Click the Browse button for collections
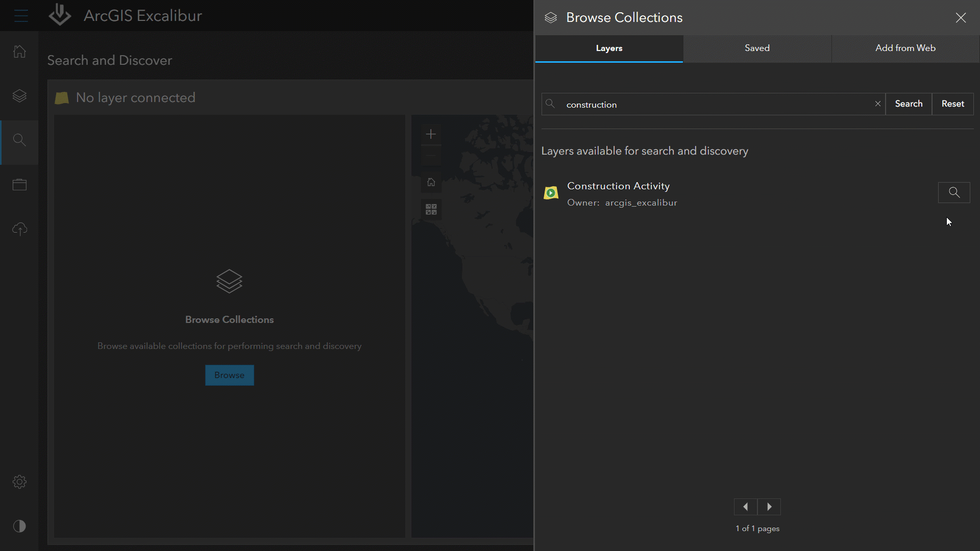This screenshot has width=980, height=551. pos(230,375)
